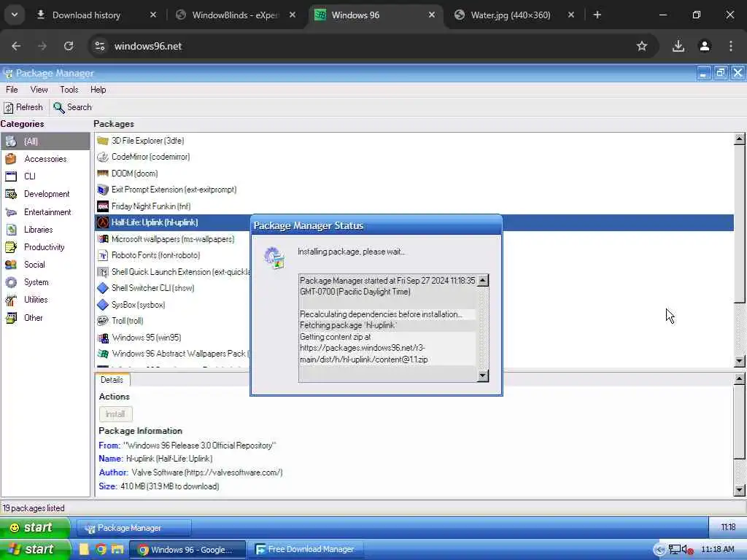Select the Productivity category icon
The height and width of the screenshot is (560, 747).
click(10, 247)
